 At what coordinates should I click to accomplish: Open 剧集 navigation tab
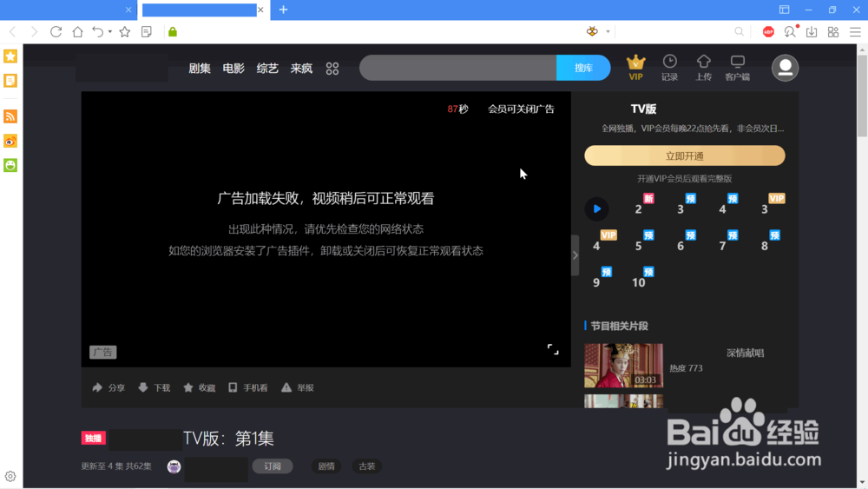tap(200, 68)
